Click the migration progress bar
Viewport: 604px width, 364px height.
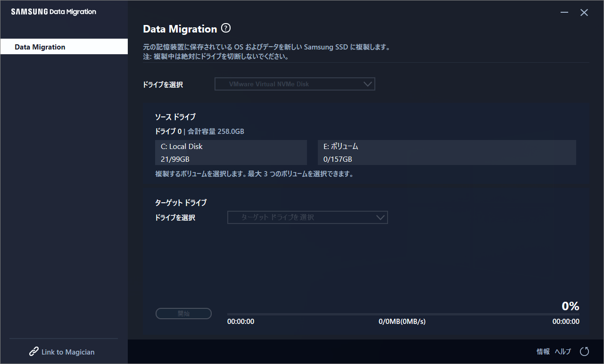[403, 314]
